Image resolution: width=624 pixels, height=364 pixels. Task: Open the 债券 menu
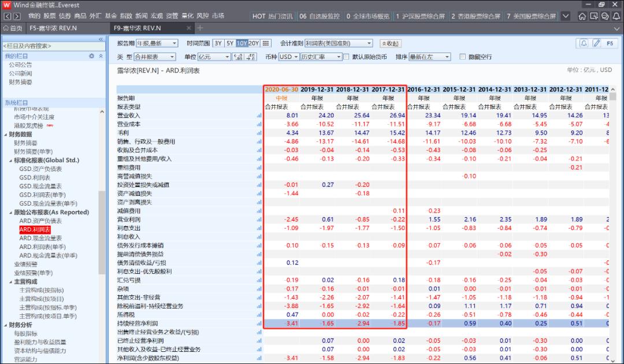(65, 16)
